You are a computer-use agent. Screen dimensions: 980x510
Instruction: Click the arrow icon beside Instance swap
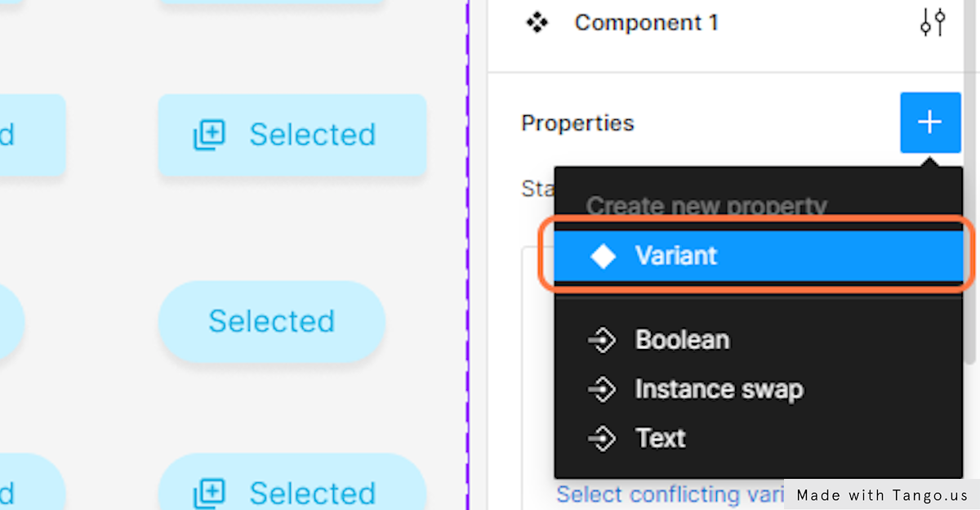pos(602,390)
